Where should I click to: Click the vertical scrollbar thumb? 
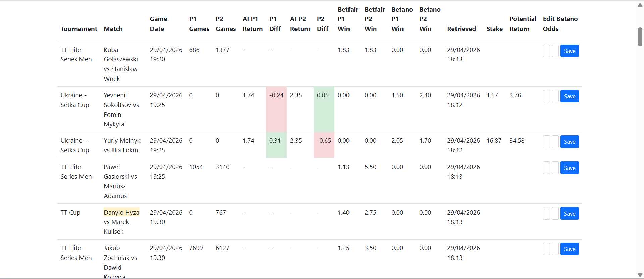[x=640, y=37]
